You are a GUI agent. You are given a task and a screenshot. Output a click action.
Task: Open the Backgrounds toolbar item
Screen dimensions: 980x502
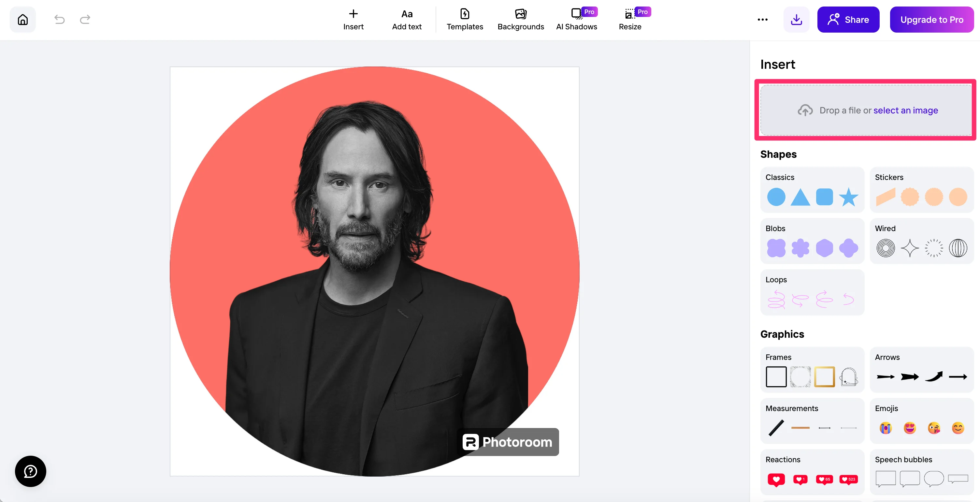(520, 20)
